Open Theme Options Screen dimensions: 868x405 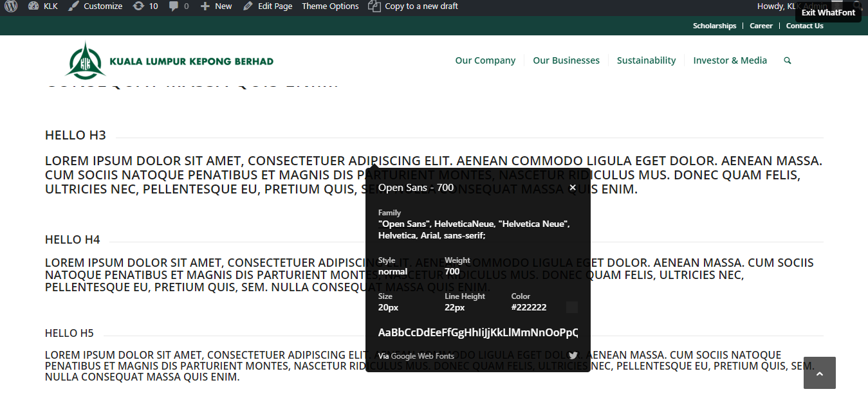pyautogui.click(x=330, y=6)
